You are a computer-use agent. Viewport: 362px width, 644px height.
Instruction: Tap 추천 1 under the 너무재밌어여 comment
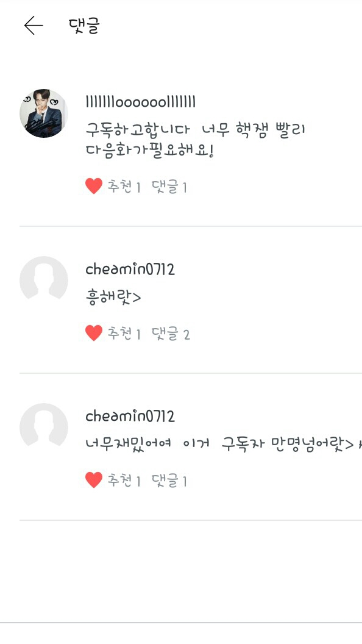coord(124,481)
